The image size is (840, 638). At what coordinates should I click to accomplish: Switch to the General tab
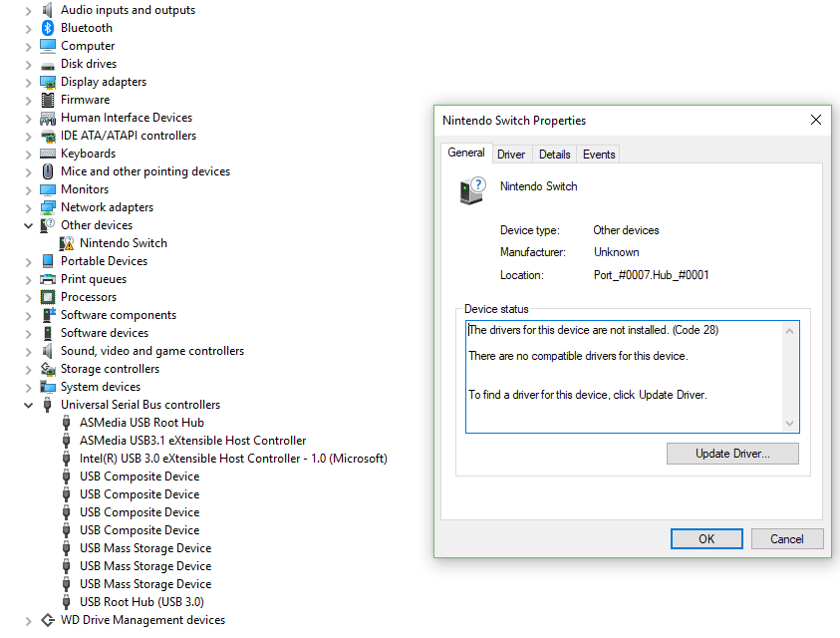(x=466, y=153)
